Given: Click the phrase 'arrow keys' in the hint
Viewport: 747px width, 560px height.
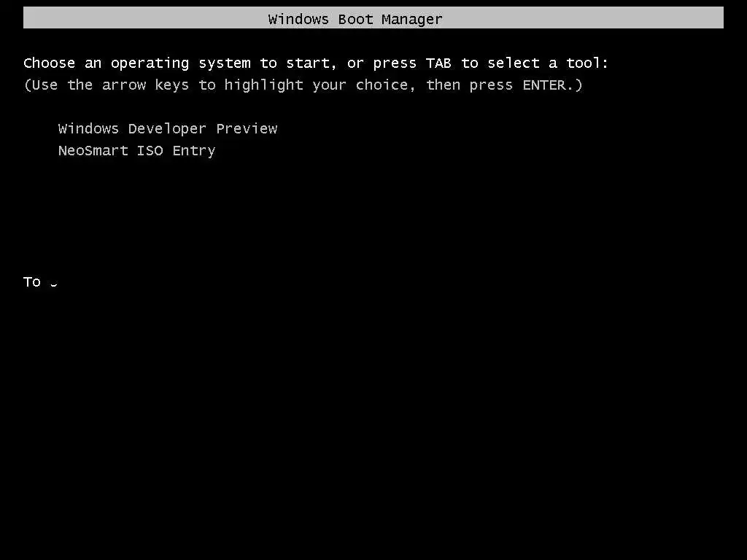Looking at the screenshot, I should click(145, 86).
